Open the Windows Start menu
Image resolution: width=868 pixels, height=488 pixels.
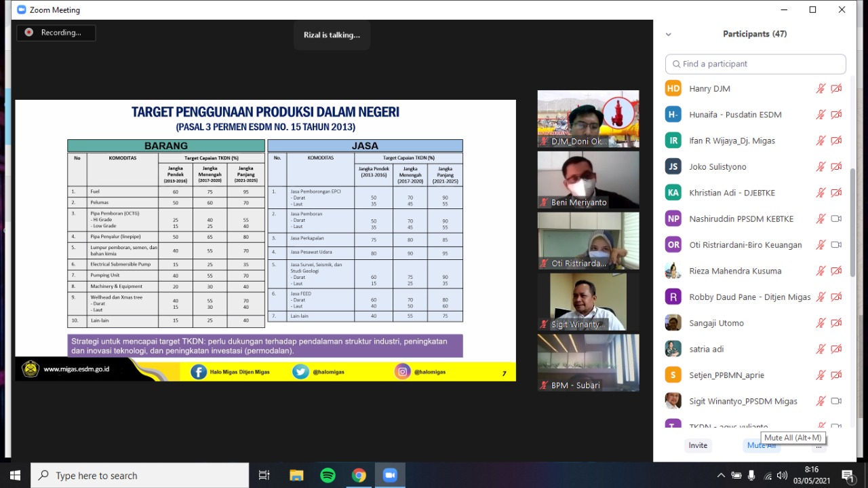14,475
